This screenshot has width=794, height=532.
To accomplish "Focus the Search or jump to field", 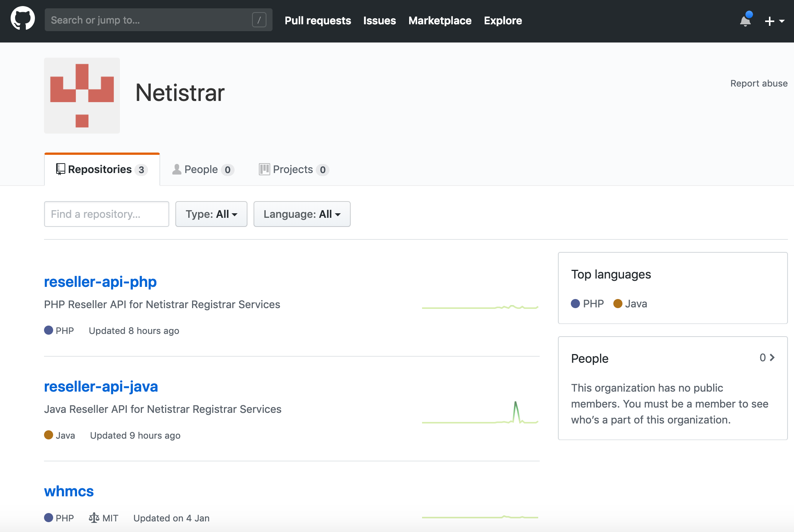I will tap(158, 20).
